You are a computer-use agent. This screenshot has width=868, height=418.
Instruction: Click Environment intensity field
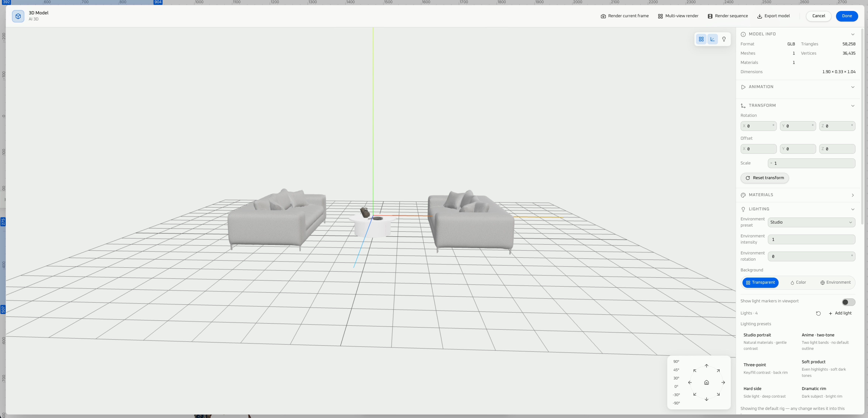click(811, 239)
